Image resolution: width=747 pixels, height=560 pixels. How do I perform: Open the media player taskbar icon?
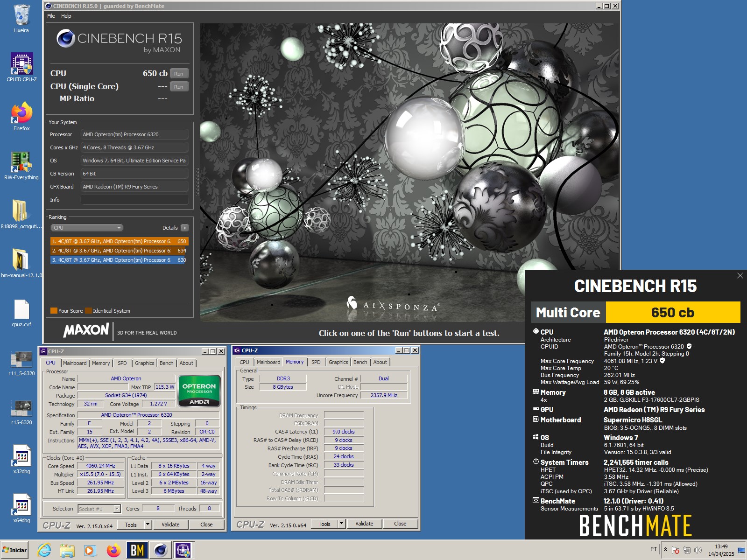tap(90, 551)
